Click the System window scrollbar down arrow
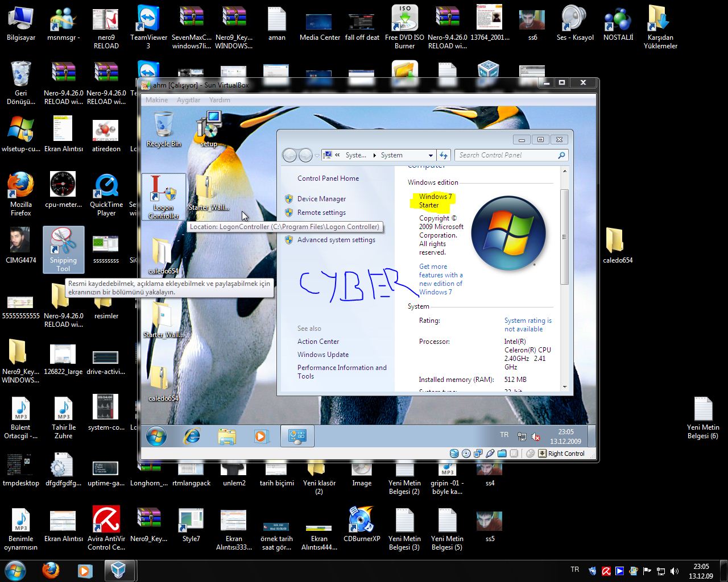The width and height of the screenshot is (728, 582). pos(565,387)
